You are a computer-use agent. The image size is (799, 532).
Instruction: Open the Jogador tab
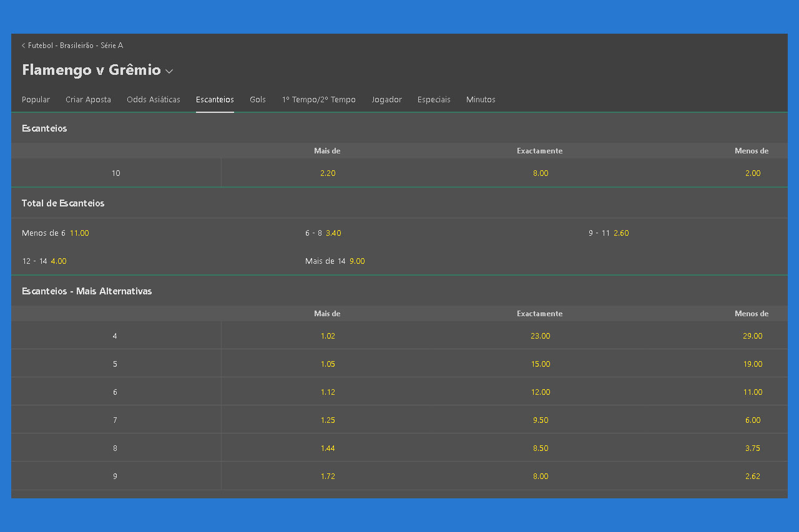tap(386, 100)
